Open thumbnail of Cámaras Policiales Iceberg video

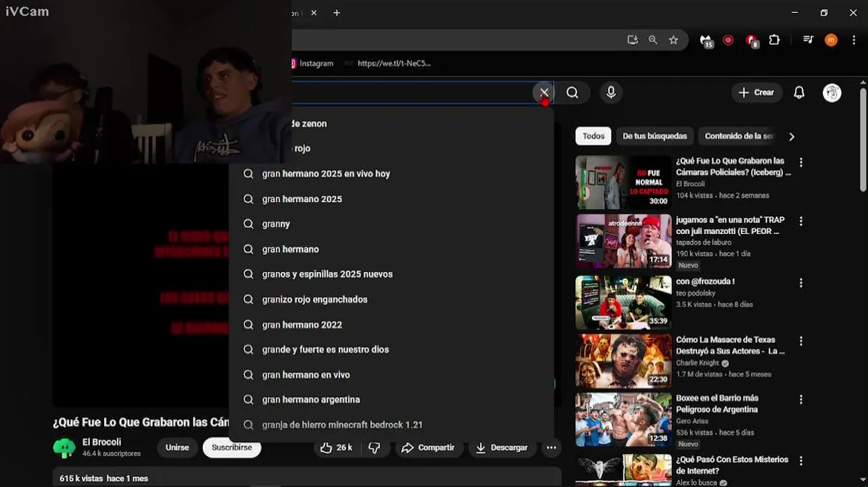623,182
